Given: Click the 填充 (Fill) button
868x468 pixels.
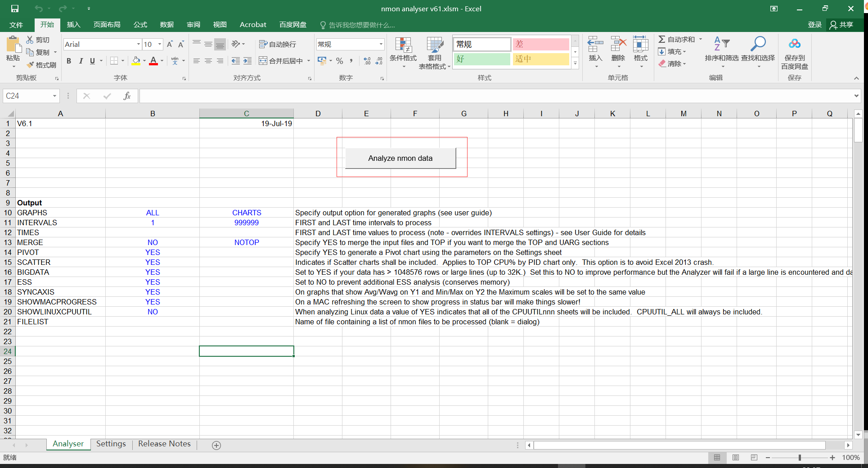Looking at the screenshot, I should (673, 52).
